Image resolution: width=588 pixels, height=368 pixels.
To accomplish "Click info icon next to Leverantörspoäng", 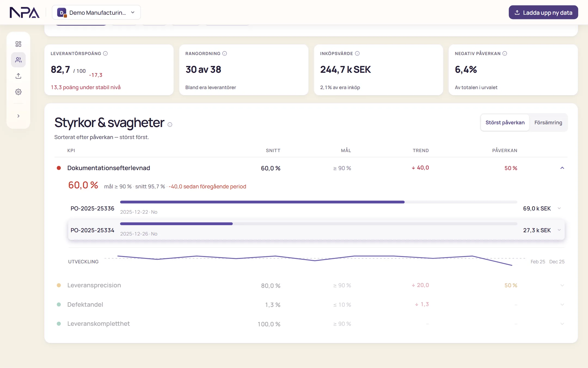I will tap(105, 53).
